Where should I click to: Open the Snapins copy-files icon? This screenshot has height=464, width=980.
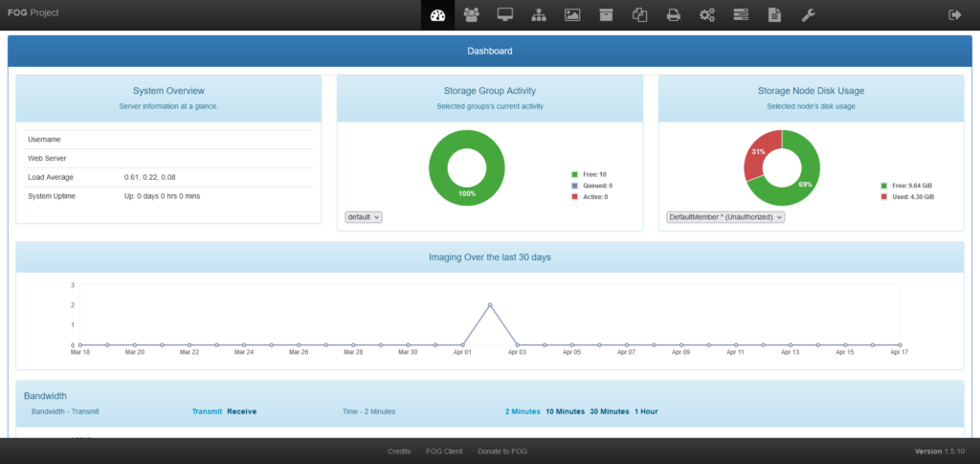point(639,14)
